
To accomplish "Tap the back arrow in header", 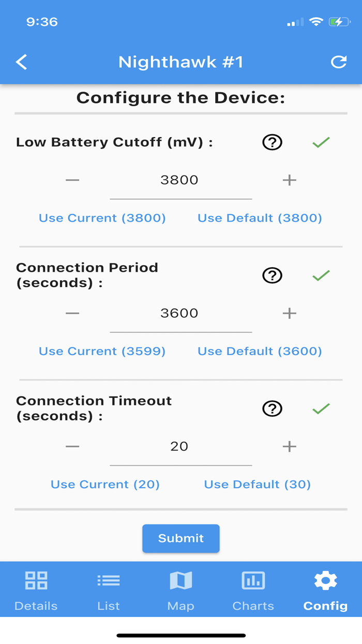I will point(21,62).
